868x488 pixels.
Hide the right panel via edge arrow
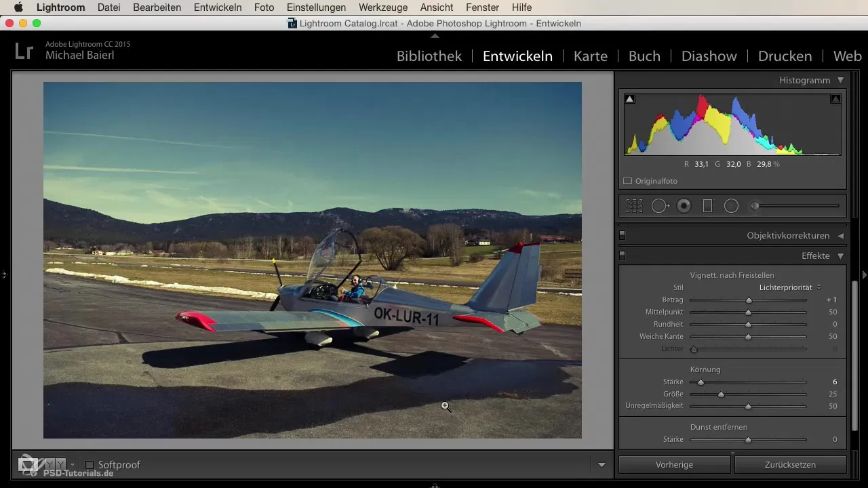(864, 275)
